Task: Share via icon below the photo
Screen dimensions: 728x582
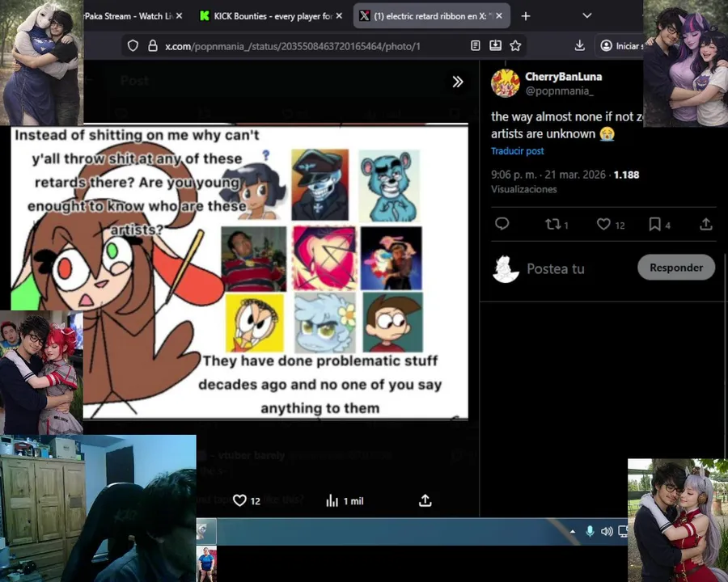Action: (x=425, y=500)
